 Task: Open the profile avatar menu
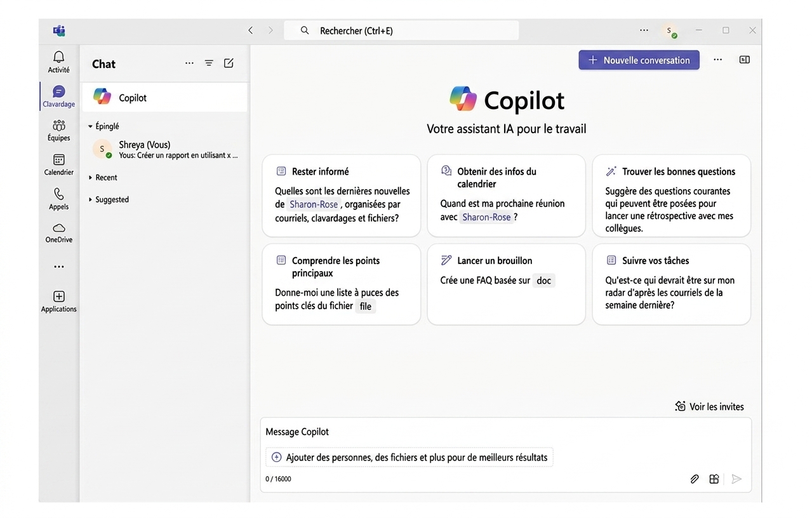669,30
